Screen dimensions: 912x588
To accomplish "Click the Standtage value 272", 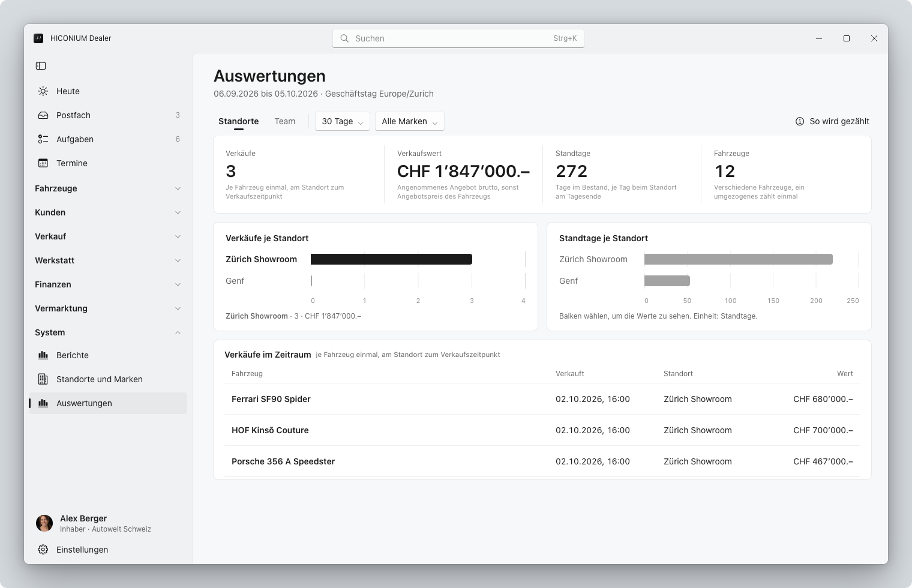I will pyautogui.click(x=572, y=172).
